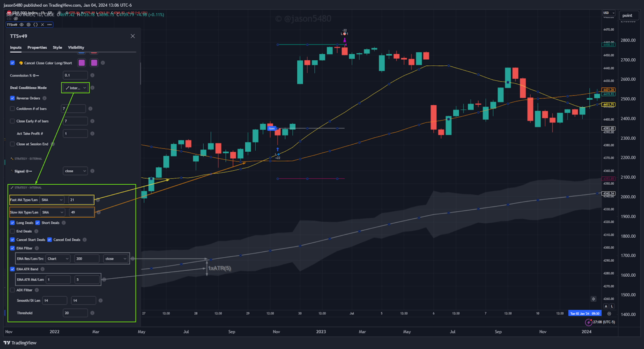Show info tooltip for Cancel Close Color
The width and height of the screenshot is (644, 349).
(103, 63)
